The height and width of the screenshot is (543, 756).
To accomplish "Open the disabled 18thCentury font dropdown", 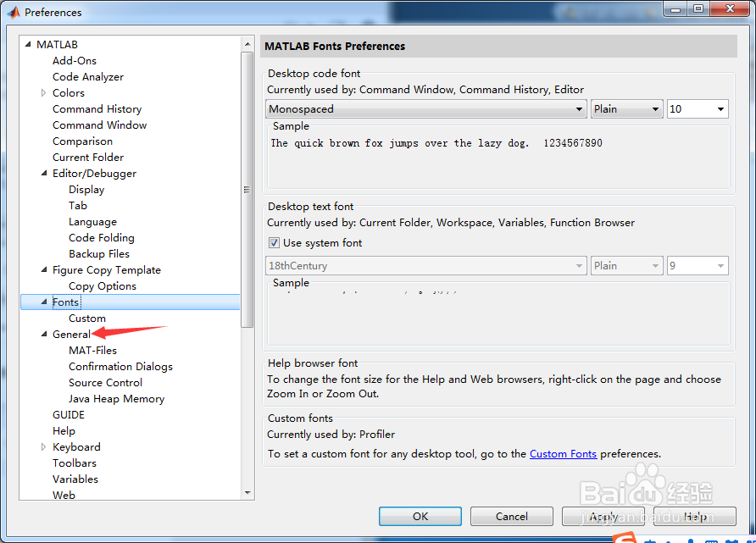I will (x=425, y=265).
